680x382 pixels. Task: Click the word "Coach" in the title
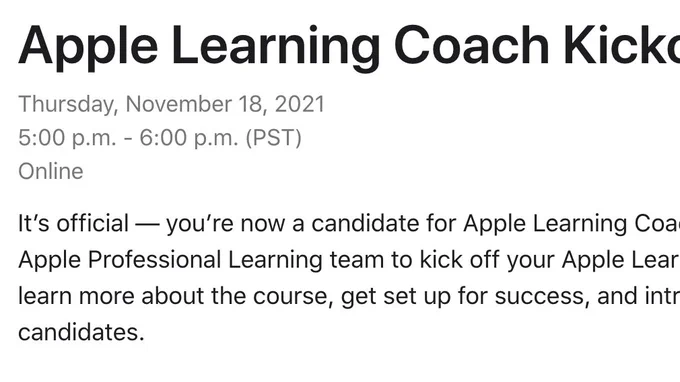point(472,45)
